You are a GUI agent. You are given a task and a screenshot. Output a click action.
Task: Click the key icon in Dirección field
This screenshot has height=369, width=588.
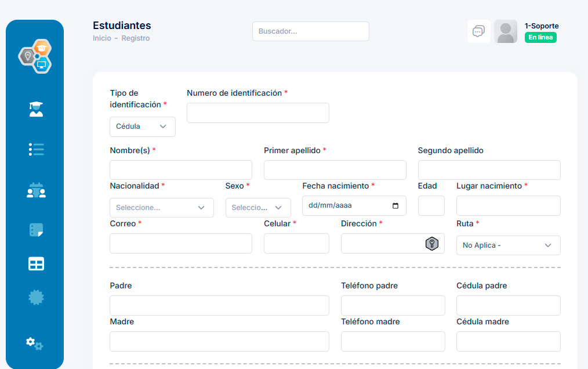(x=431, y=244)
